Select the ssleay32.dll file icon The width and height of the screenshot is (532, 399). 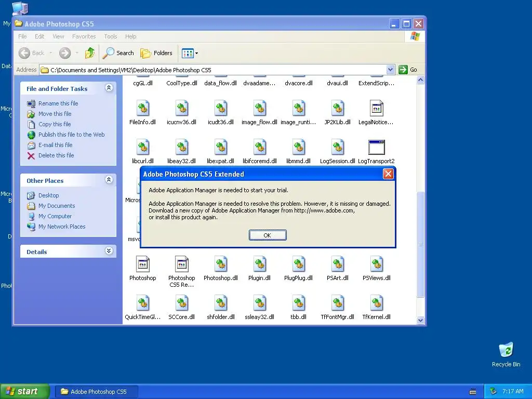tap(260, 303)
